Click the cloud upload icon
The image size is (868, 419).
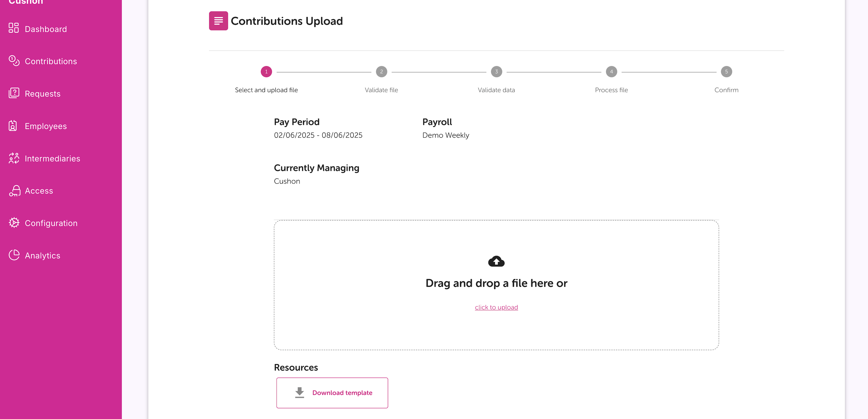click(x=496, y=261)
